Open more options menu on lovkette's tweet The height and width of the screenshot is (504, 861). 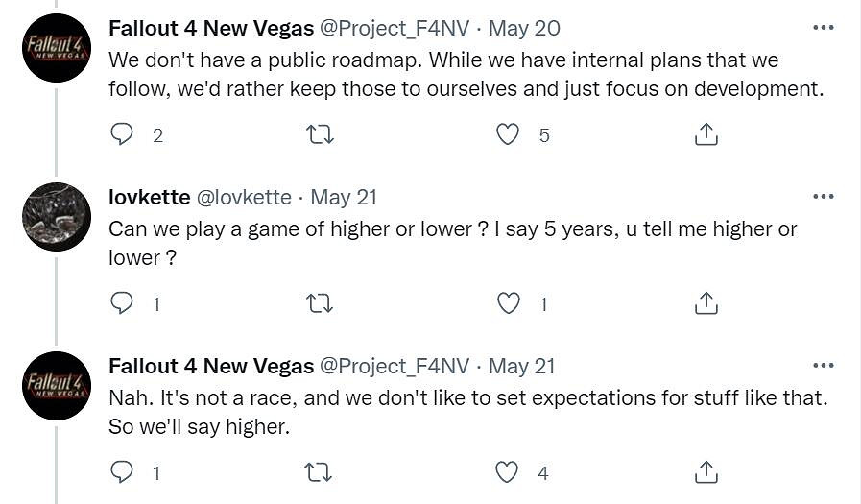(823, 197)
